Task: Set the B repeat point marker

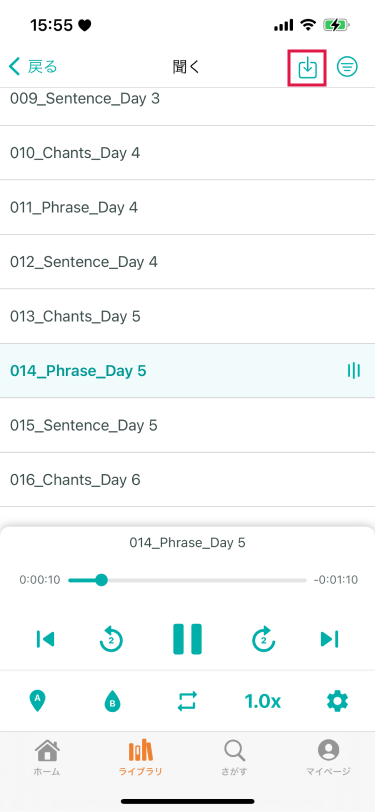Action: point(113,701)
